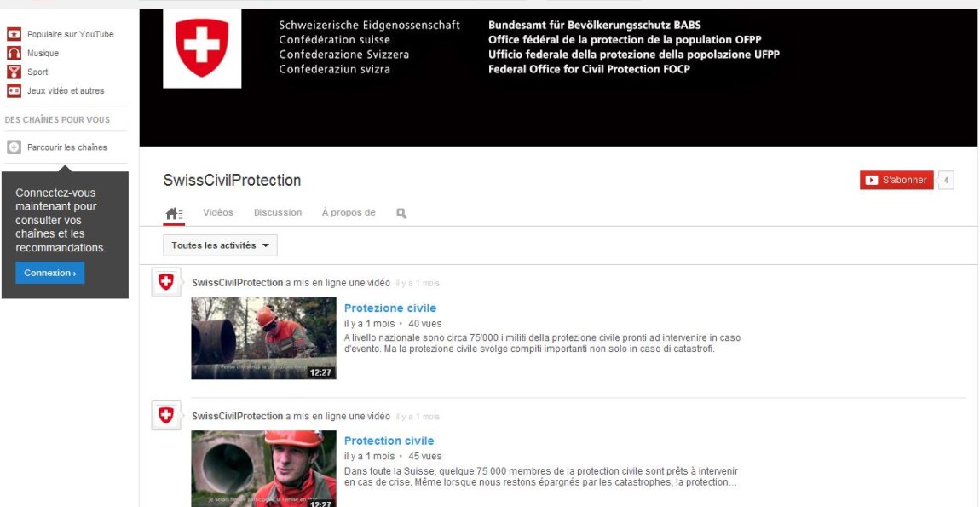The image size is (980, 507).
Task: Click the Swiss coat of arms banner logo
Action: [x=202, y=49]
